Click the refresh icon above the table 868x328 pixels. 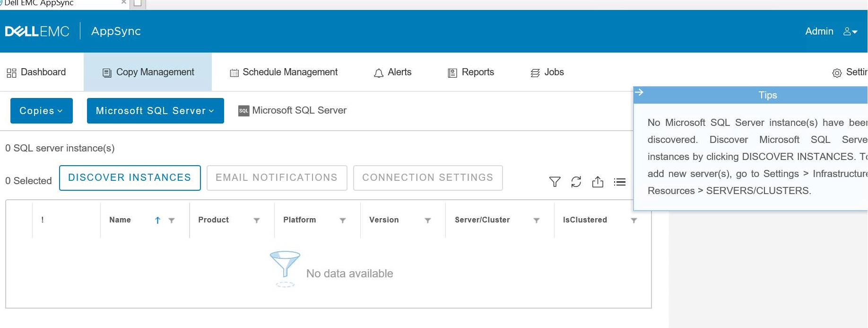click(x=576, y=182)
